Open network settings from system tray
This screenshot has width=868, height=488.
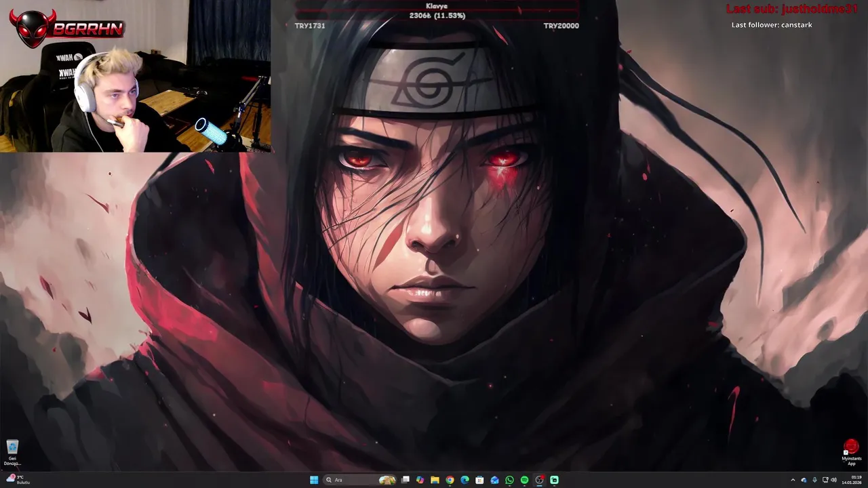[x=825, y=480]
